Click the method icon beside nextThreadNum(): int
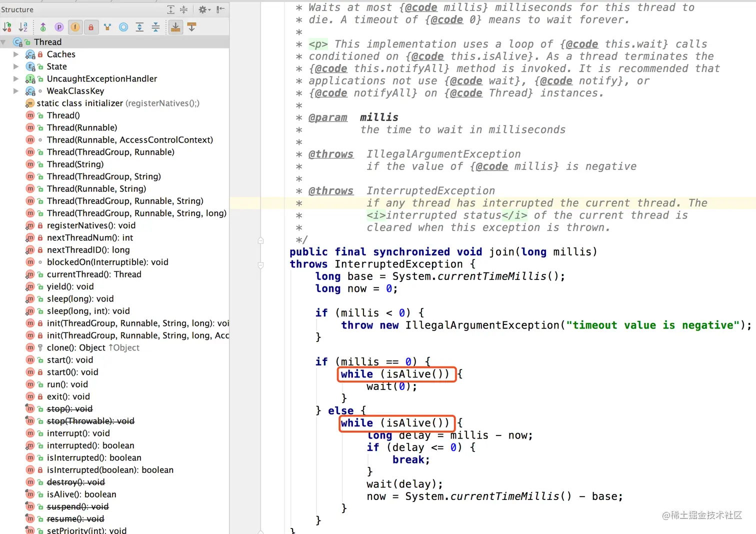The width and height of the screenshot is (756, 534). click(30, 237)
